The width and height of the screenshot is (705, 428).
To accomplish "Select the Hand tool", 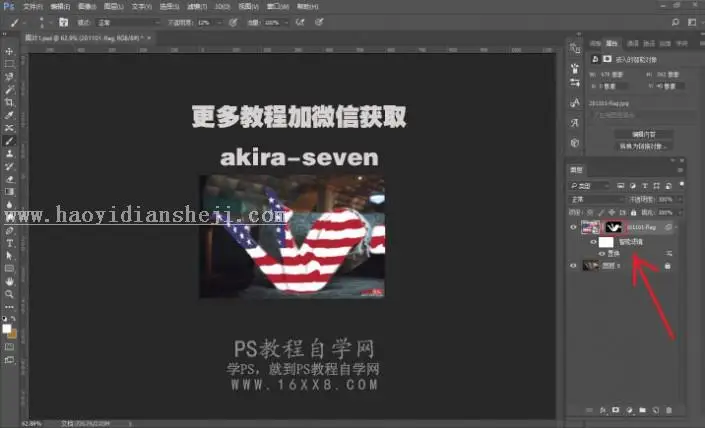I will [9, 281].
